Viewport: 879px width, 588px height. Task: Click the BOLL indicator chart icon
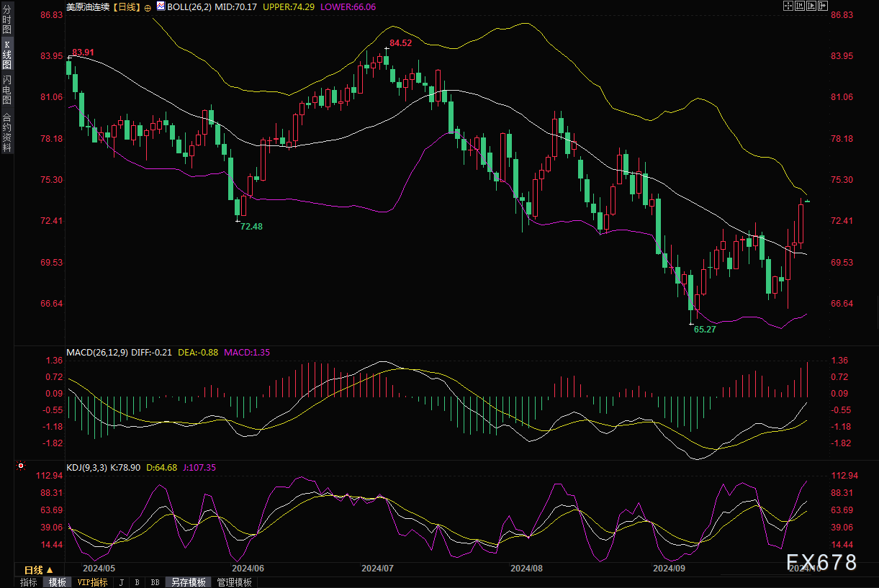(162, 7)
